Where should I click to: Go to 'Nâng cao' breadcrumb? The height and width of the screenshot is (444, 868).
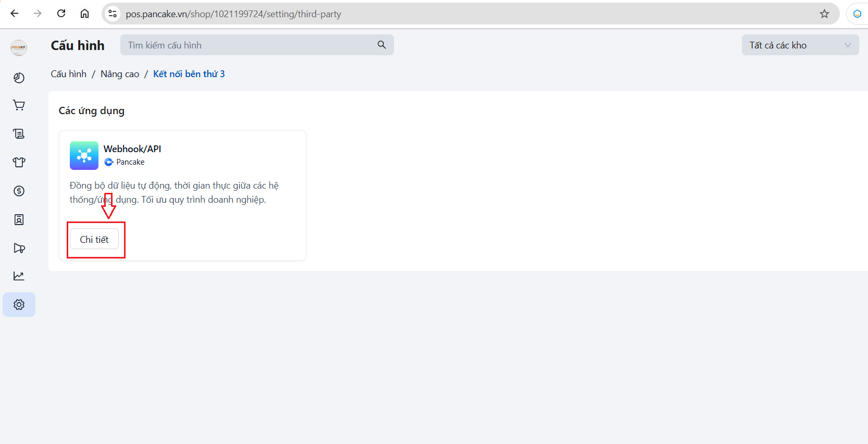pyautogui.click(x=120, y=74)
